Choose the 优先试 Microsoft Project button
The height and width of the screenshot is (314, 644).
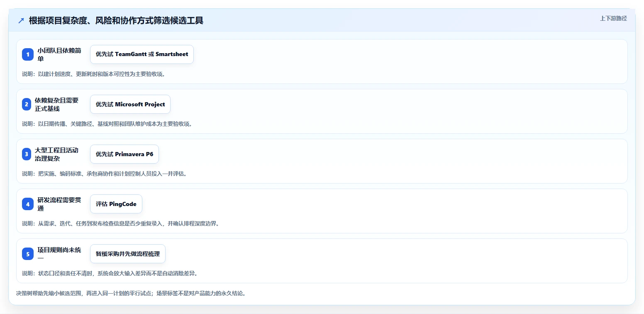[130, 104]
